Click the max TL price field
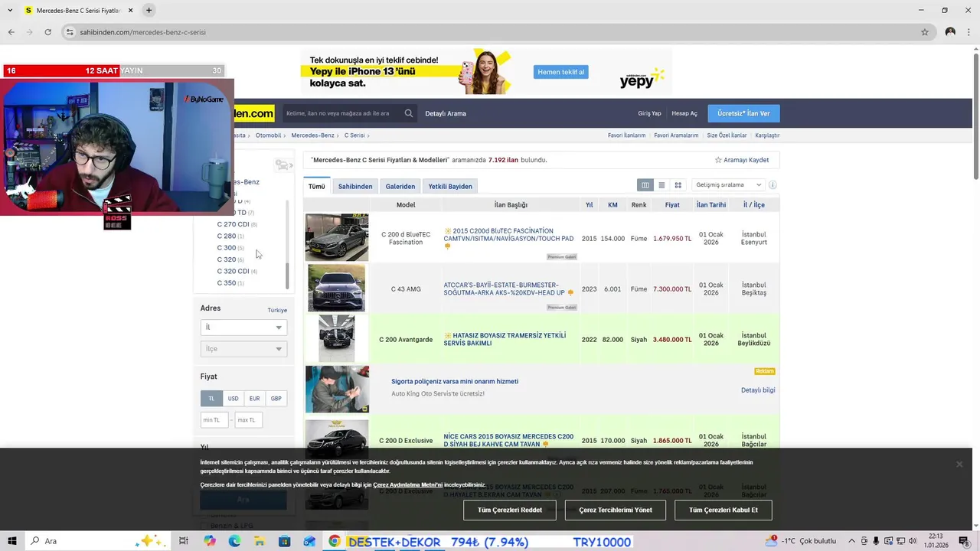This screenshot has width=980, height=551. (248, 420)
